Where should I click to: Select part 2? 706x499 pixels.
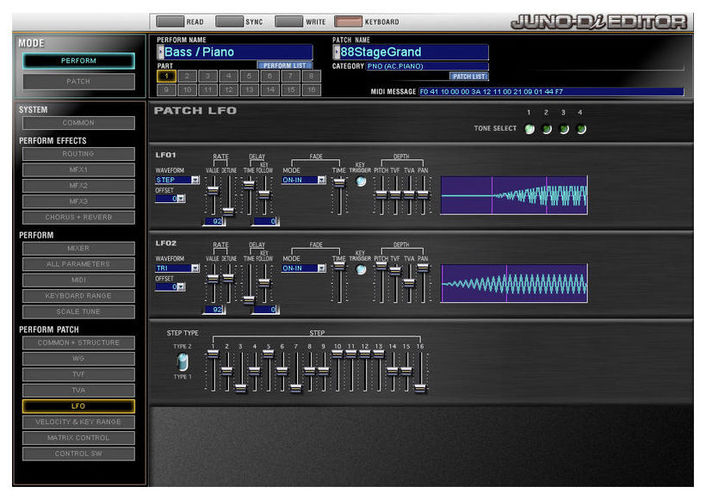tap(187, 76)
